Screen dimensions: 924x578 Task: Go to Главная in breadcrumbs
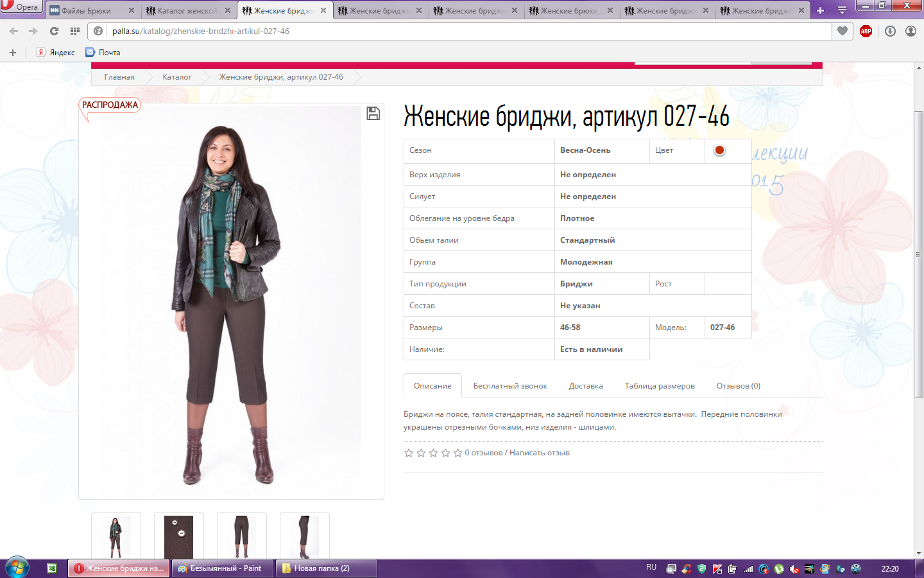(119, 77)
